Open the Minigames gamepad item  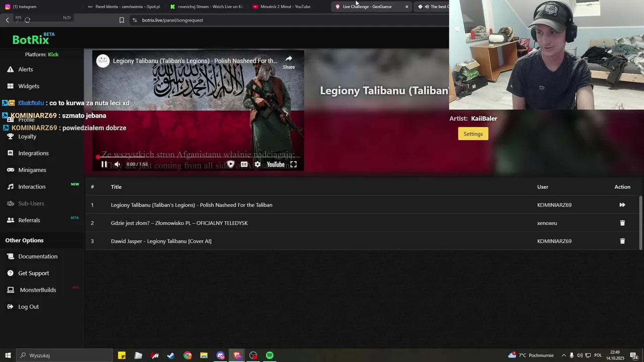pyautogui.click(x=32, y=170)
